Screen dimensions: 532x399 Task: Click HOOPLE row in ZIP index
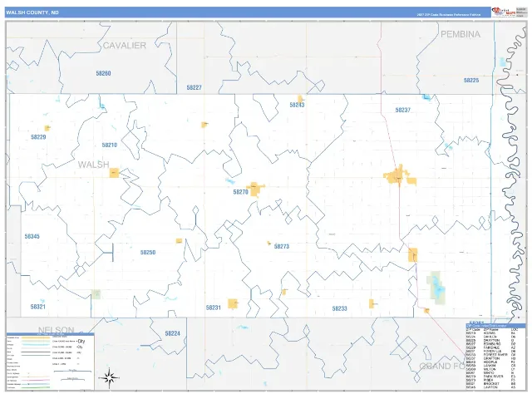492,362
